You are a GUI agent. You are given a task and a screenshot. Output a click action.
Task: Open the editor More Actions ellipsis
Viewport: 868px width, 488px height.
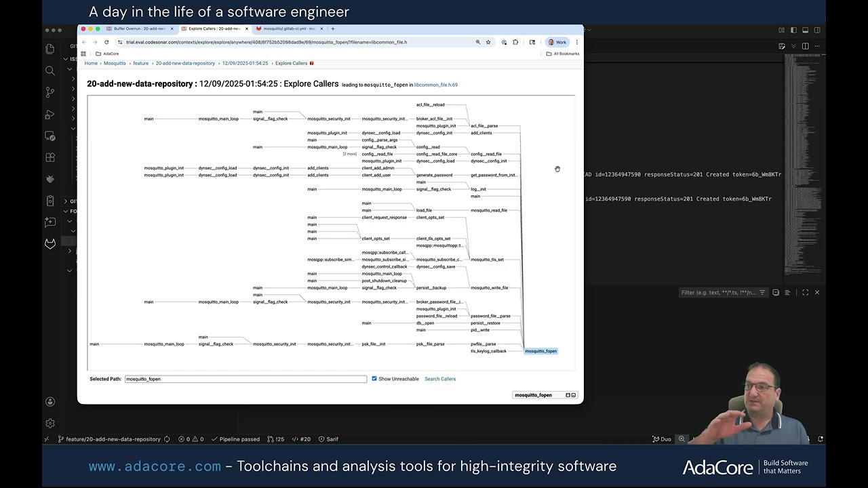pos(817,46)
